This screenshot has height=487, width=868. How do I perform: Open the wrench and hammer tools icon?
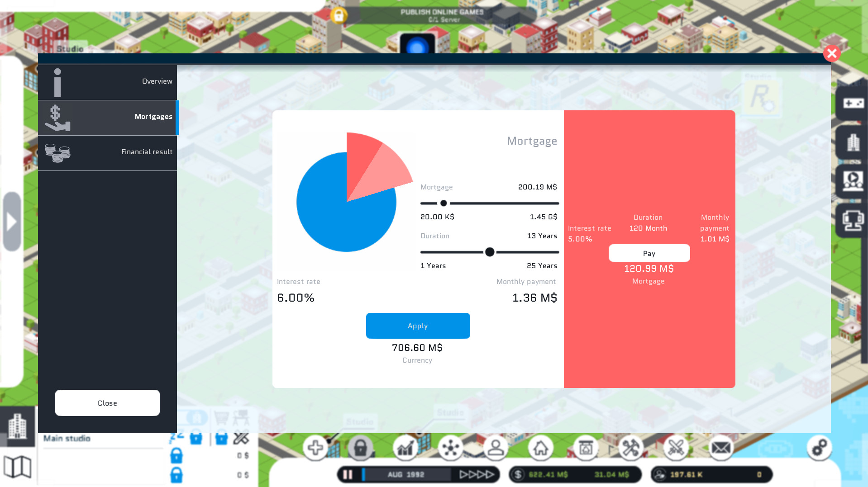630,448
